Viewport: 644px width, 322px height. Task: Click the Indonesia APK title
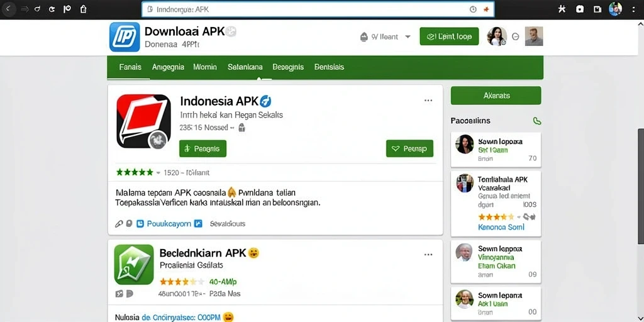tap(219, 101)
